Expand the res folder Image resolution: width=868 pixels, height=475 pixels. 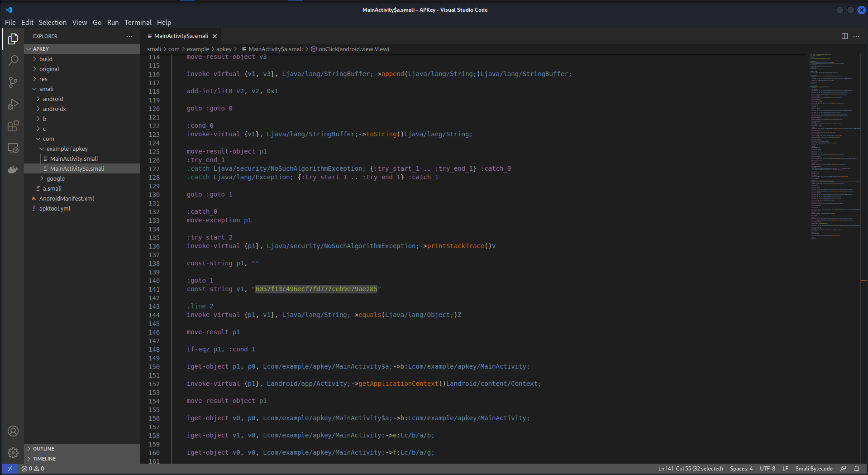(82, 79)
